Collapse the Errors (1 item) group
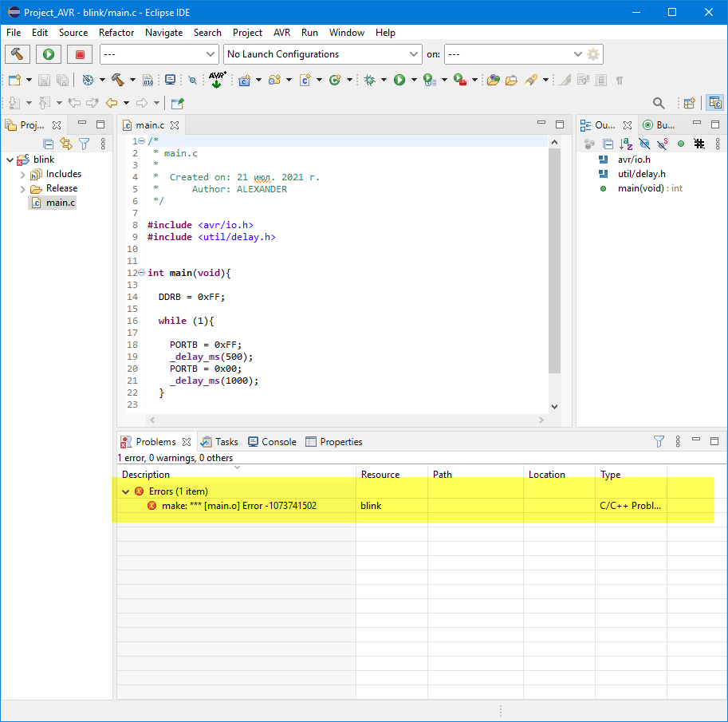 [x=125, y=491]
